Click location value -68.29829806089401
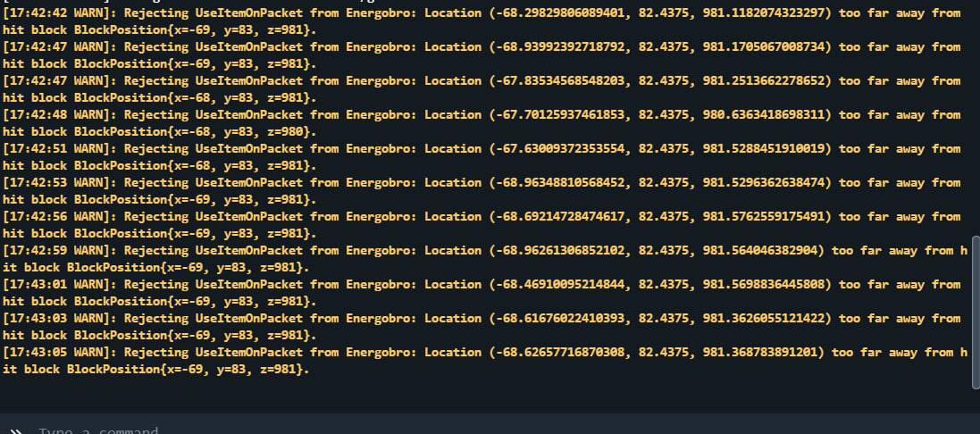Screen dimensions: 980x434 [560, 13]
